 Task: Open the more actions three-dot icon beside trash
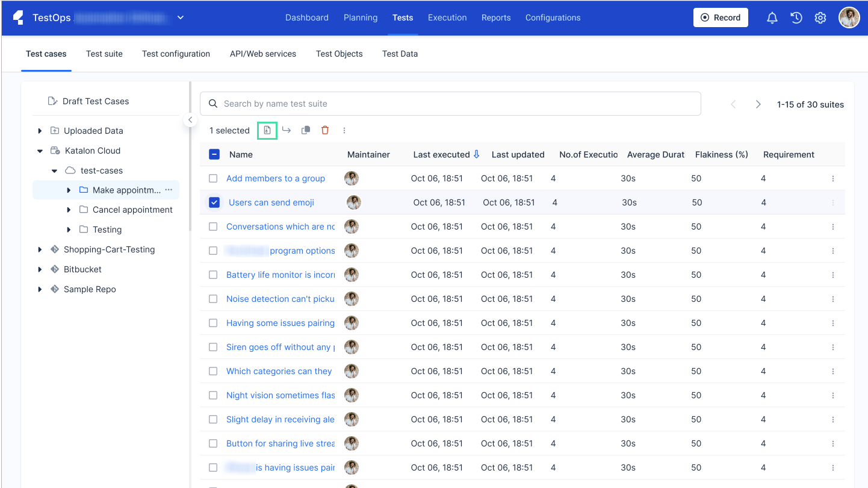(x=344, y=130)
